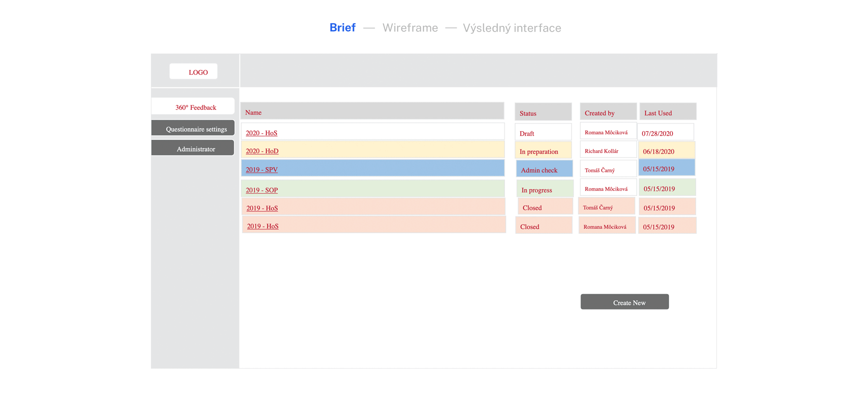Viewport: 868px width, 417px height.
Task: Select the In preparation status cell
Action: [x=543, y=150]
